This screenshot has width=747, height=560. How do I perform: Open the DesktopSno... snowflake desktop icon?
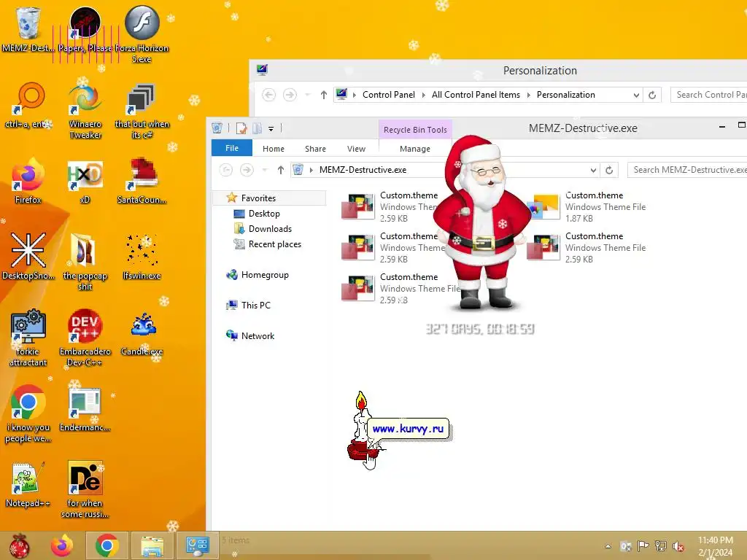(x=28, y=256)
